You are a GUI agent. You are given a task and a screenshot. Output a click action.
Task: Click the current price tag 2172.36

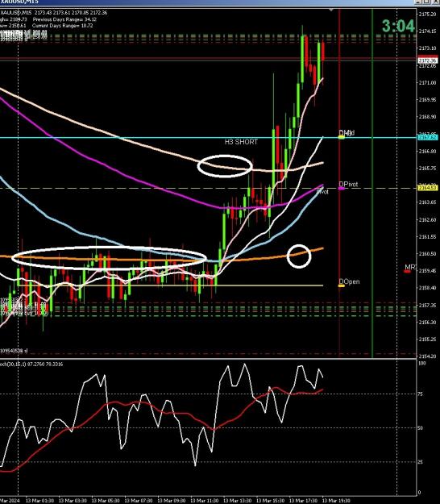click(x=427, y=60)
